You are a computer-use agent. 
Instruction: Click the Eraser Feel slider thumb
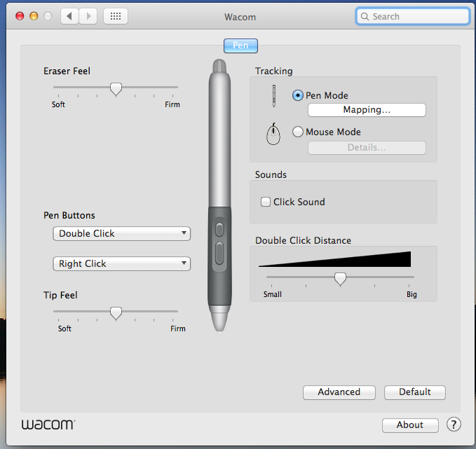pyautogui.click(x=116, y=90)
